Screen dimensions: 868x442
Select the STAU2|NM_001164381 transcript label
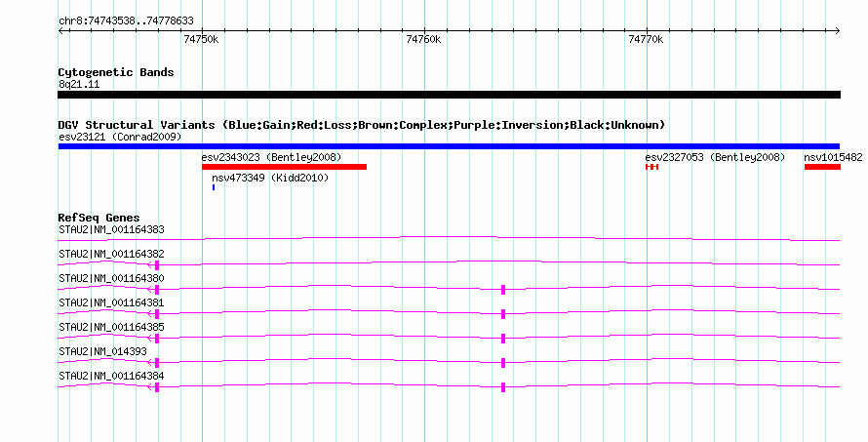(x=111, y=302)
